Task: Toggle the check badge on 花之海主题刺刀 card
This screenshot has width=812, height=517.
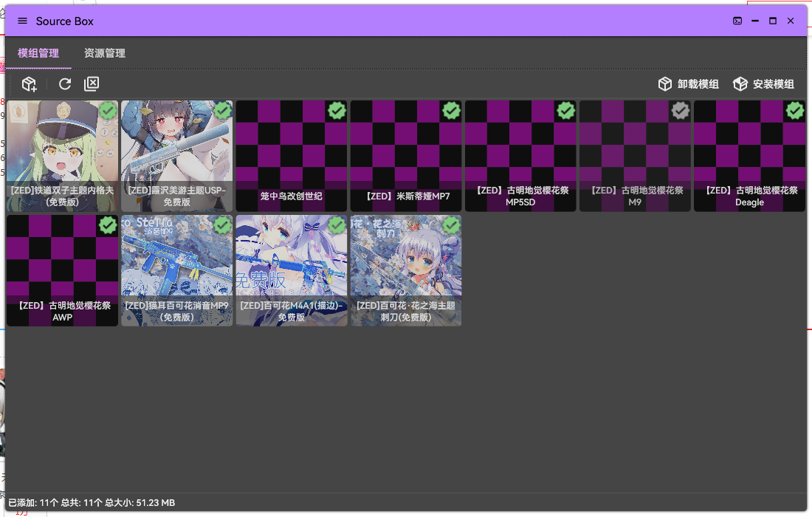Action: [x=452, y=225]
